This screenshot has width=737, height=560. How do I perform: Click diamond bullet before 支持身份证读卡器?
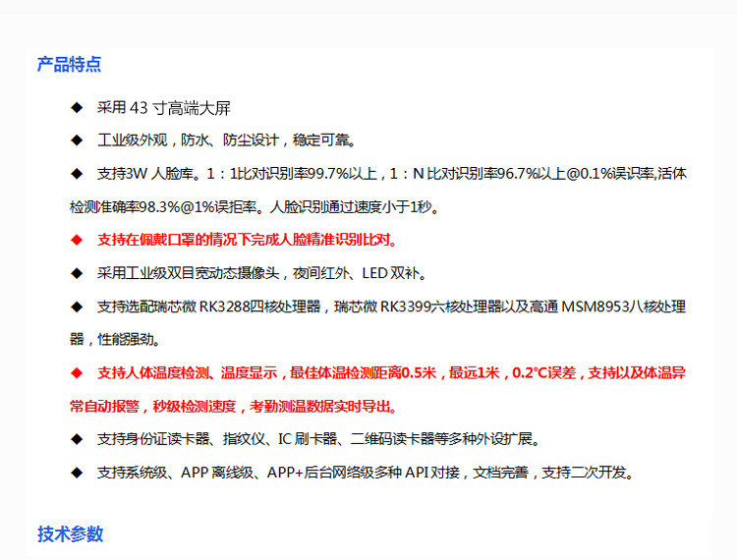77,439
